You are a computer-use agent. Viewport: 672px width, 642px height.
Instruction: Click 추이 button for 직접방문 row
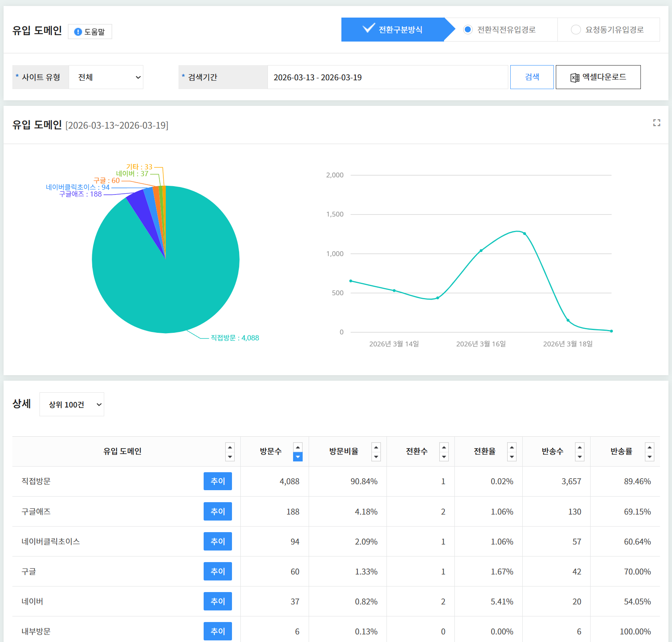click(x=218, y=481)
